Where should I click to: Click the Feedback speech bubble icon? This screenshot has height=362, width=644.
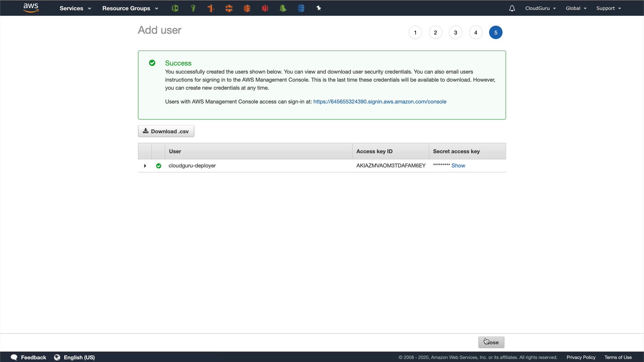coord(14,357)
